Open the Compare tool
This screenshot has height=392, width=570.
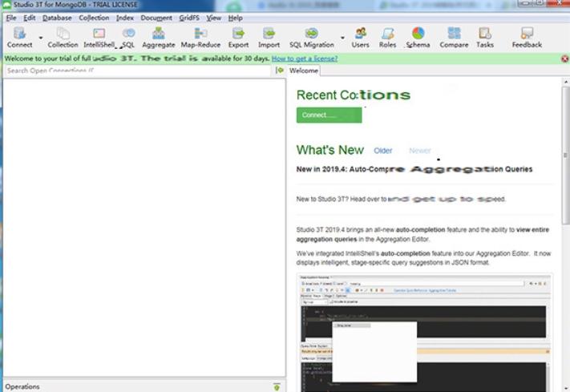454,37
